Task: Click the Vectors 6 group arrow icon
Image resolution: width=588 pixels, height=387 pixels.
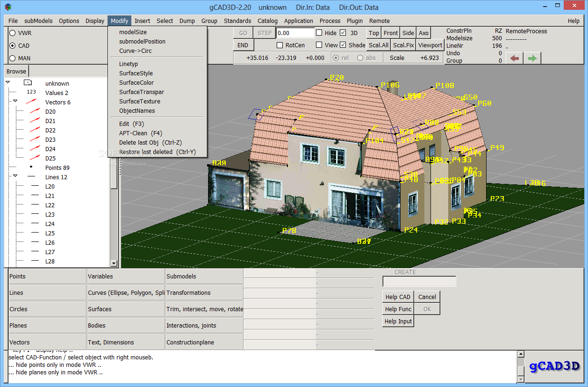Action: click(x=31, y=102)
